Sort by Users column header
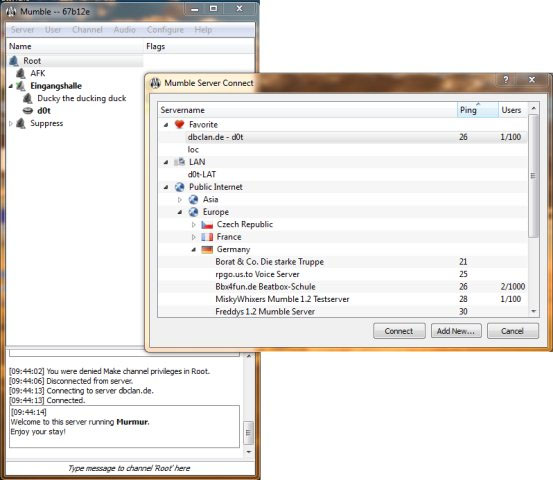 pyautogui.click(x=513, y=110)
